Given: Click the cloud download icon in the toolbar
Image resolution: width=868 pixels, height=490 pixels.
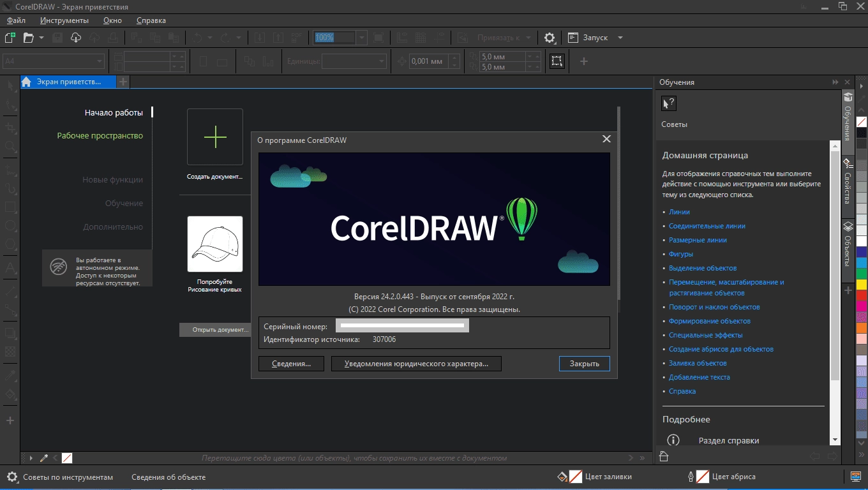Looking at the screenshot, I should coord(76,38).
